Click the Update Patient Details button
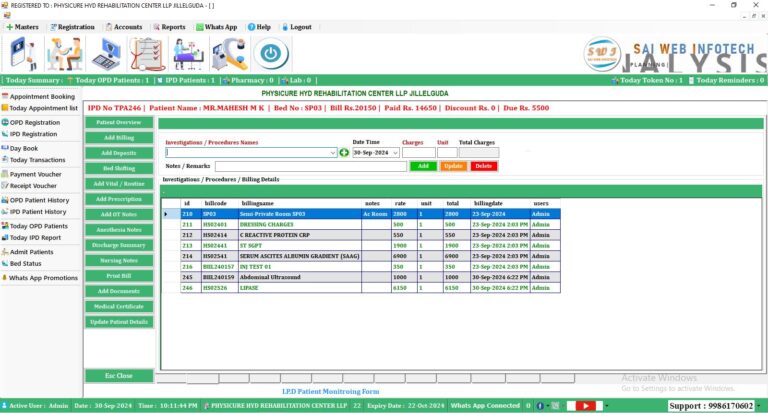This screenshot has height=413, width=768. click(119, 322)
